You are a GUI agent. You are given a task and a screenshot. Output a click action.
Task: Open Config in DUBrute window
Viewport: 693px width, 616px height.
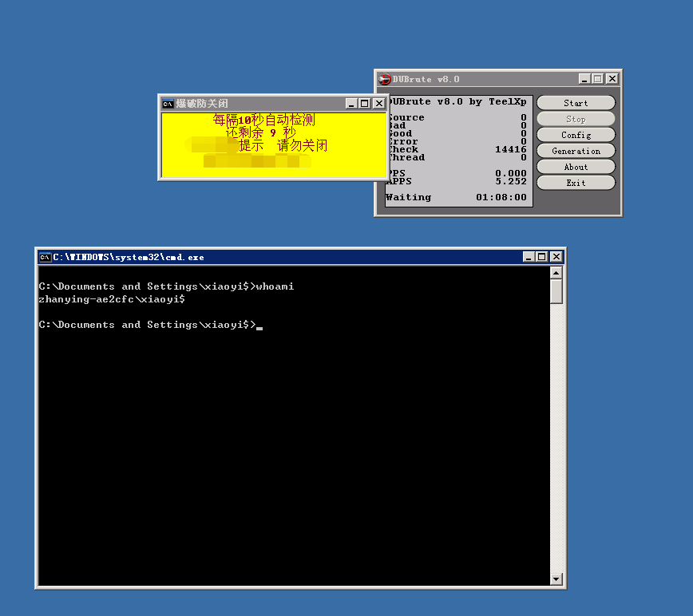[576, 135]
